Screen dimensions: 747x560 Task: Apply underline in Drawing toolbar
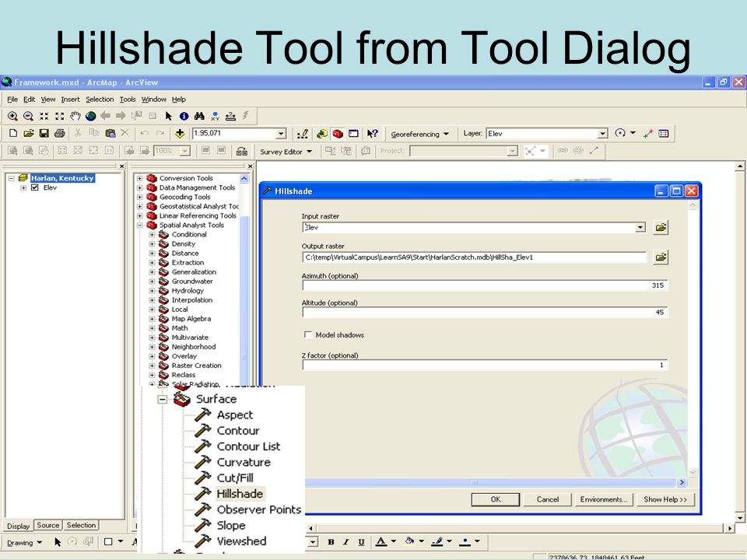coord(361,542)
